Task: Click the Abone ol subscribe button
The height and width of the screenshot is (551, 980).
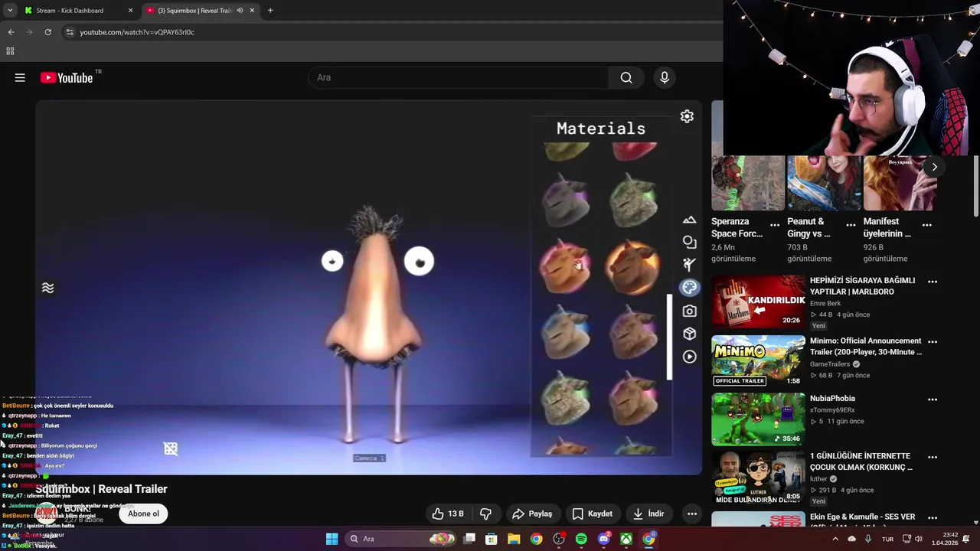Action: tap(143, 514)
